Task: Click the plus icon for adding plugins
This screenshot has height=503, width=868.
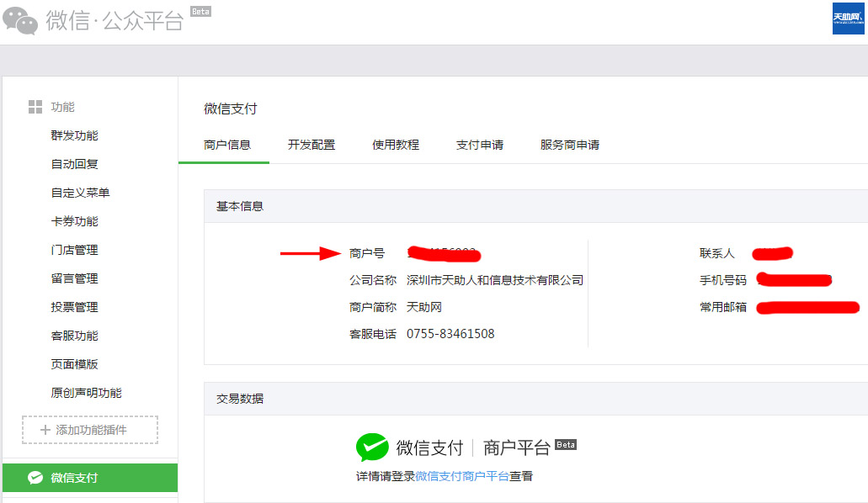Action: pyautogui.click(x=45, y=430)
